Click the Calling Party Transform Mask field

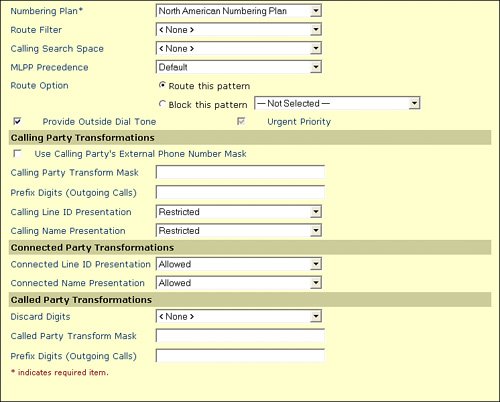240,172
